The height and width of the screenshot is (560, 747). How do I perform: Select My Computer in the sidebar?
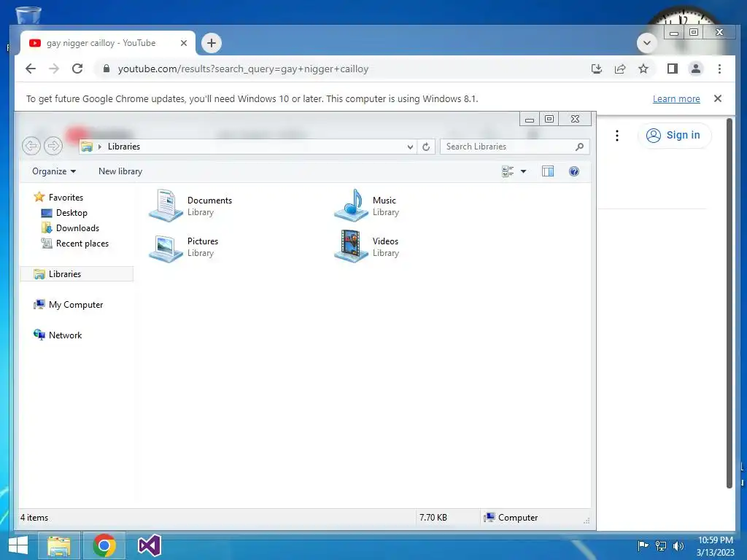click(x=68, y=304)
